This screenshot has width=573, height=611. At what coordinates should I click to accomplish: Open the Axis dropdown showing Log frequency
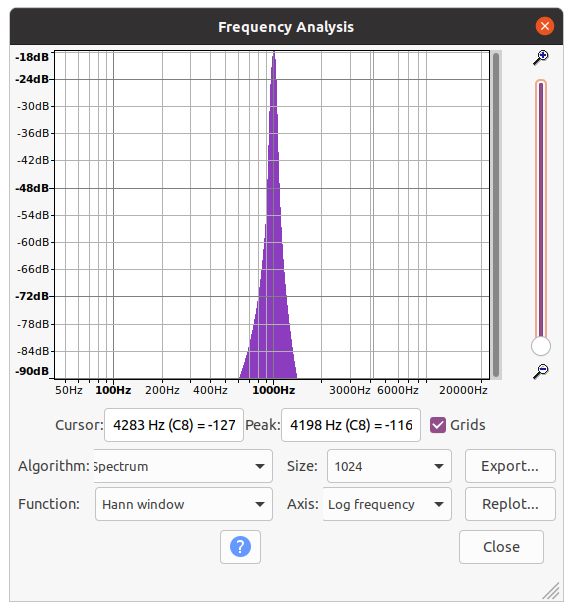pyautogui.click(x=387, y=504)
